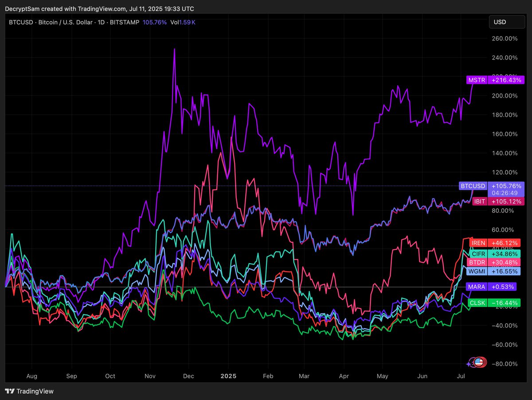This screenshot has width=532, height=400.
Task: Click the Feb label on time axis
Action: tap(267, 376)
